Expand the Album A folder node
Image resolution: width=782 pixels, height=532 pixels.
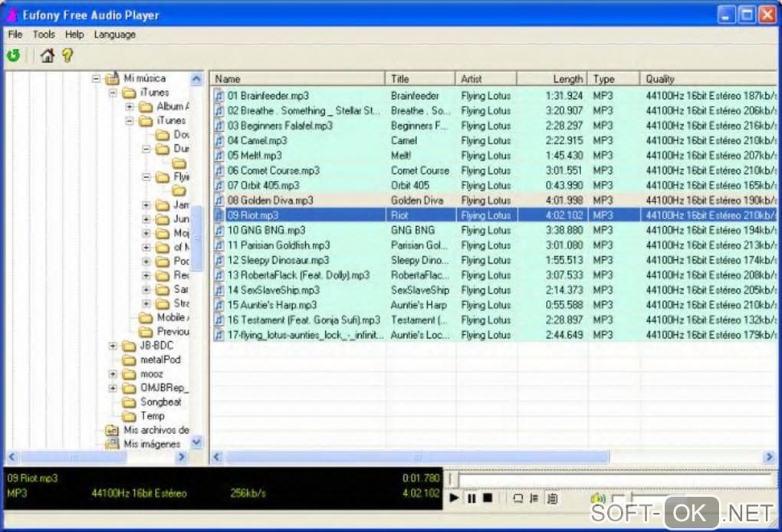point(130,107)
